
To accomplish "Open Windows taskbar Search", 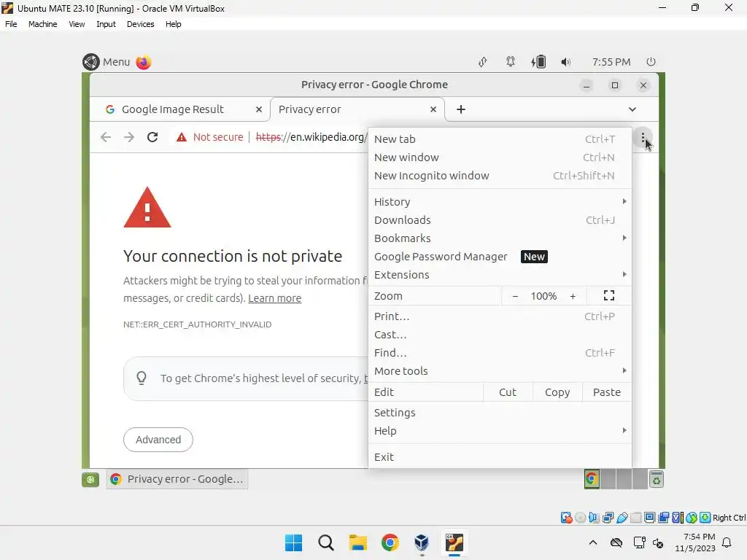I will pos(326,542).
